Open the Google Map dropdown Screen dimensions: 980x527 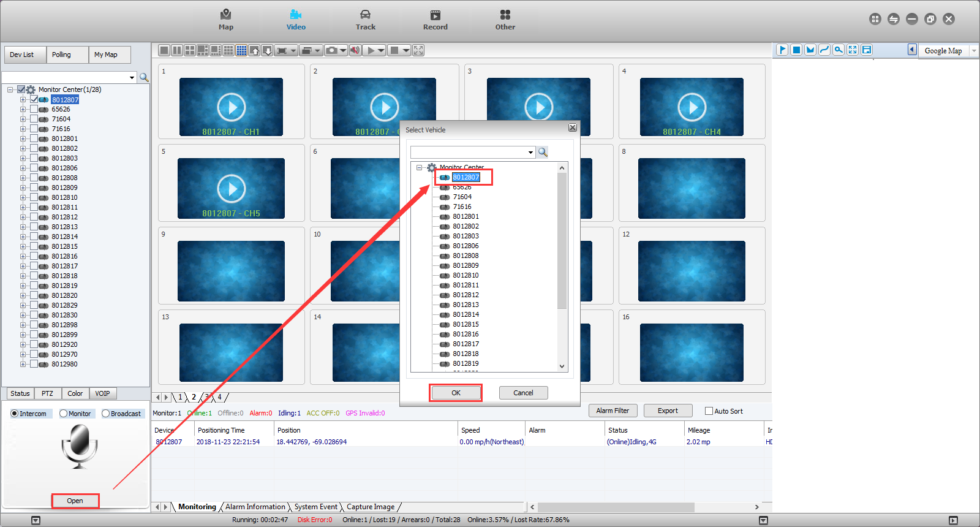coord(974,51)
